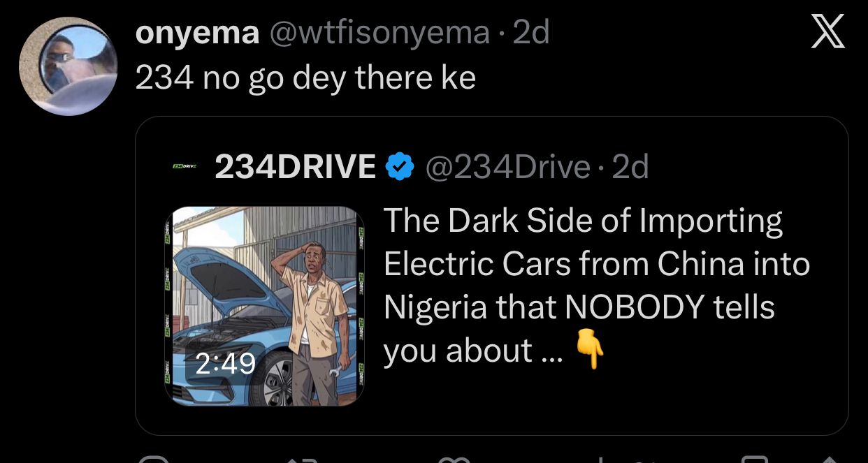Open the quoted tweet text about importing electric cars

click(x=594, y=285)
